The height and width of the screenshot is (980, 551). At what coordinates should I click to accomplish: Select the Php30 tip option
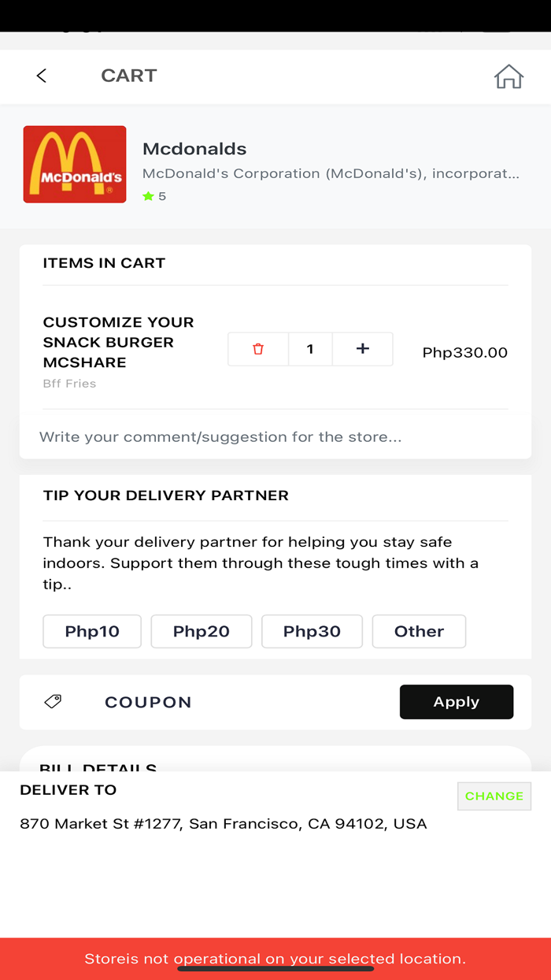[312, 631]
